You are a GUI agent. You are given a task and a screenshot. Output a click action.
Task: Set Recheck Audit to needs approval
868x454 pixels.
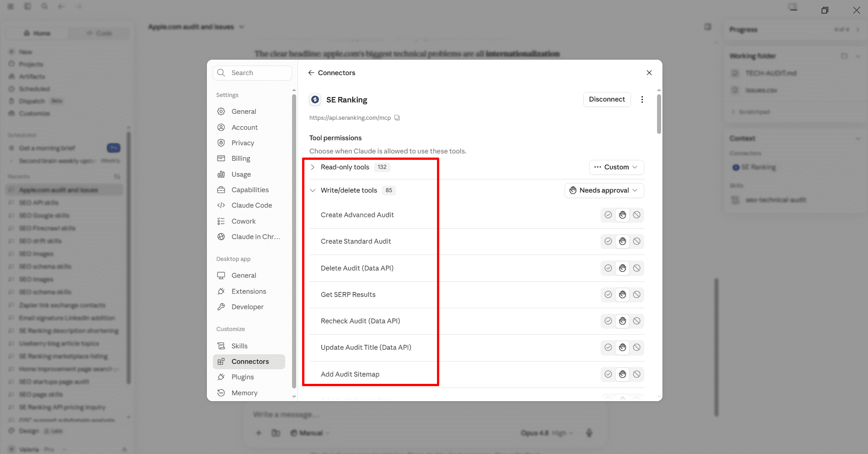tap(622, 321)
